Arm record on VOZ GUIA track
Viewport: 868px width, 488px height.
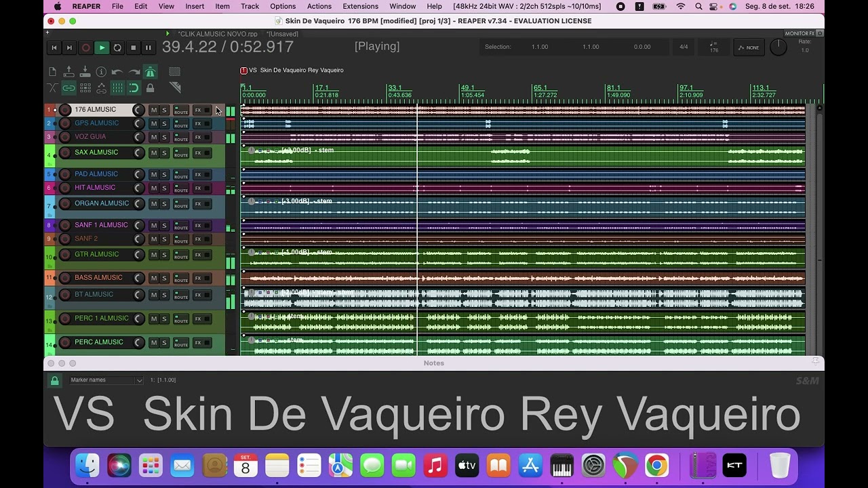(x=65, y=137)
